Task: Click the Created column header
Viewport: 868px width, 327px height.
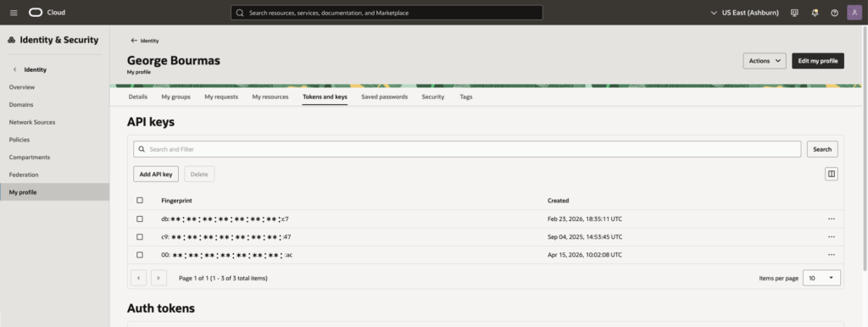Action: [x=558, y=200]
